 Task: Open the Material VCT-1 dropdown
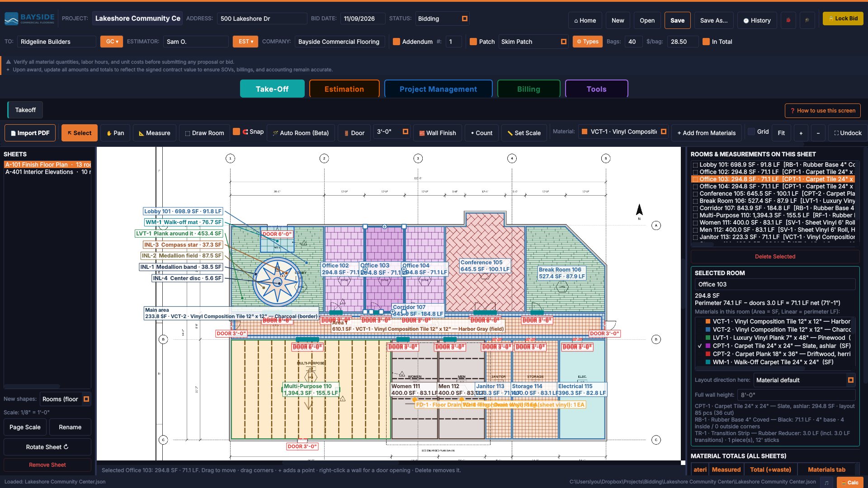(x=623, y=131)
